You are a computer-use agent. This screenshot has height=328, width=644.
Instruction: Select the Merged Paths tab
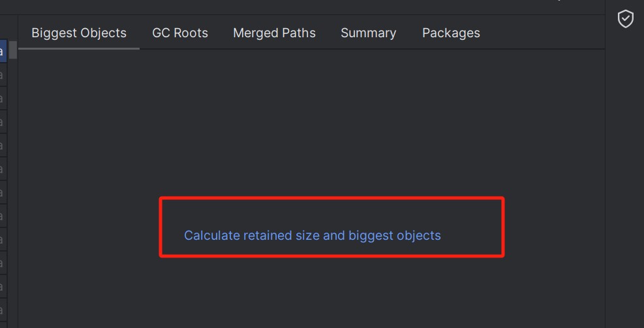pos(274,33)
